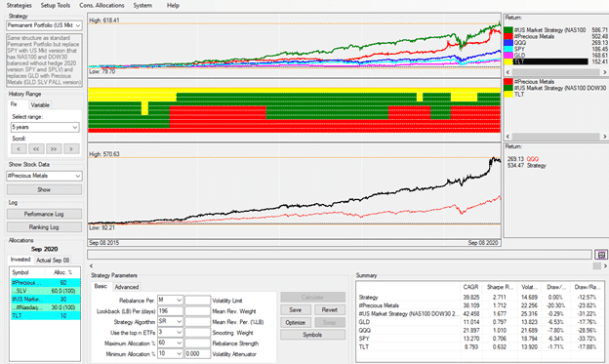Image resolution: width=609 pixels, height=364 pixels.
Task: Click the Save button
Action: pos(296,309)
